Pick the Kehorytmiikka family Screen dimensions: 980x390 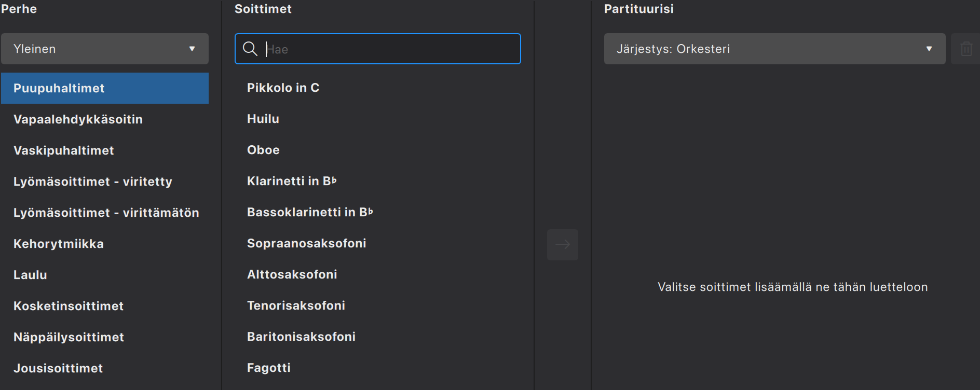(59, 244)
